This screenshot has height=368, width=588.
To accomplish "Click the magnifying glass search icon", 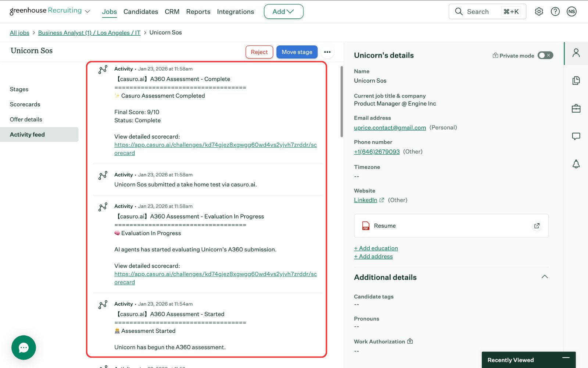I will pyautogui.click(x=459, y=11).
